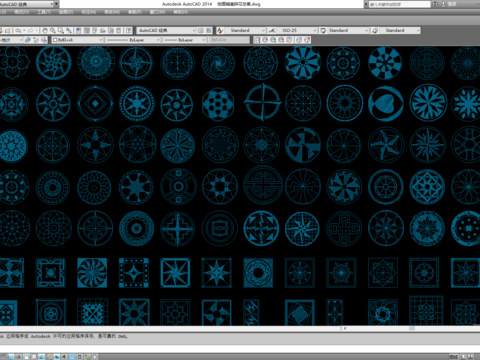The image size is (480, 360).
Task: Click the sphere icon with green mark
Action: pyautogui.click(x=273, y=40)
